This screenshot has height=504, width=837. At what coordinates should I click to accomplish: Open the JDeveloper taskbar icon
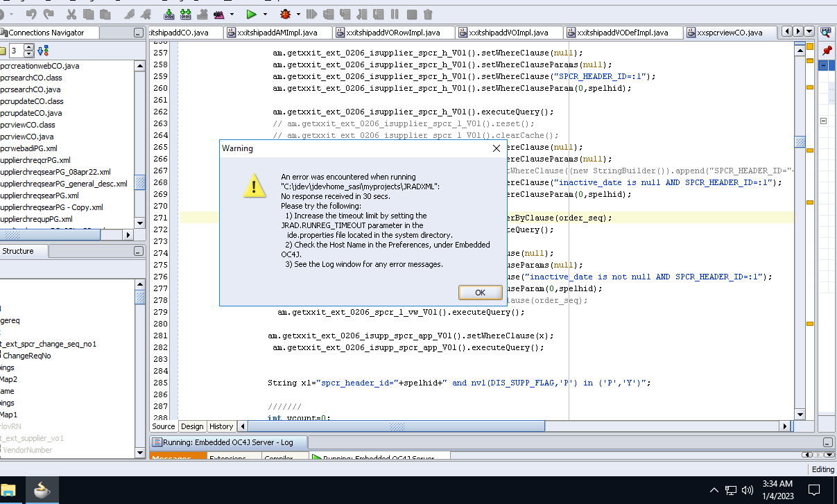coord(42,489)
